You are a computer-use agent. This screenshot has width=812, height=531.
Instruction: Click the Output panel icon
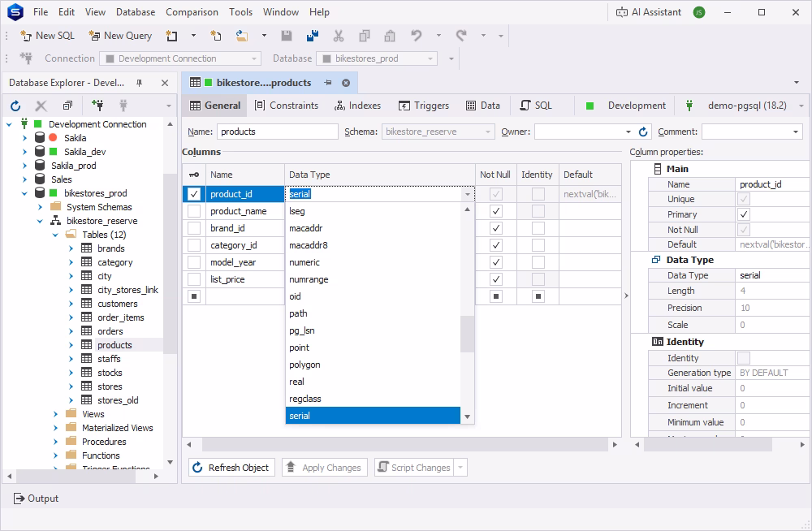[19, 499]
